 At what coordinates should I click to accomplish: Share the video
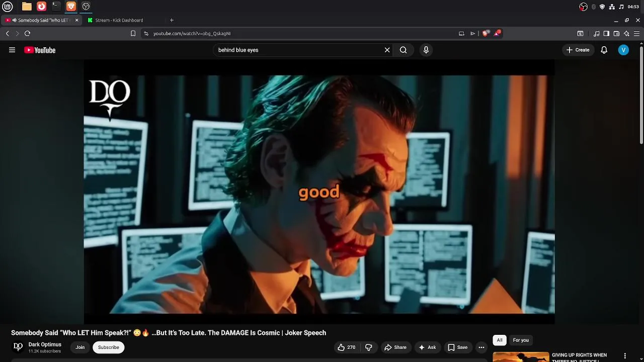pyautogui.click(x=395, y=347)
